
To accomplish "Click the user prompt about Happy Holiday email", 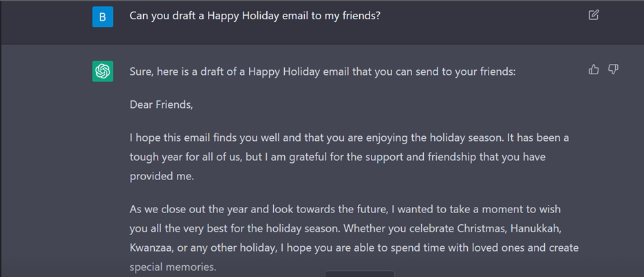I will click(x=255, y=16).
